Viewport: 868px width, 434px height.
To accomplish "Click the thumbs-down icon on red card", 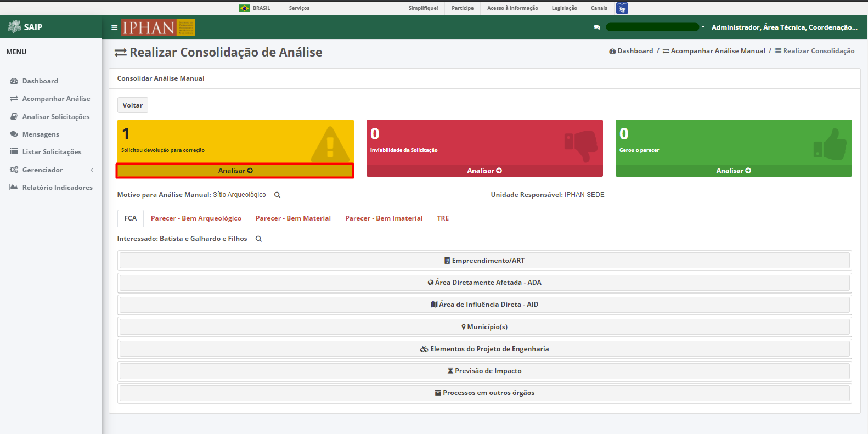I will click(x=581, y=145).
